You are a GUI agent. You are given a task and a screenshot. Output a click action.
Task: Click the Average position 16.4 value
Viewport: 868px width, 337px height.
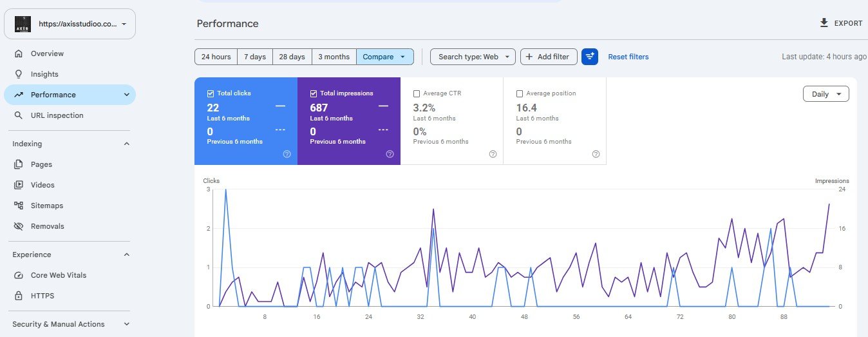(526, 108)
